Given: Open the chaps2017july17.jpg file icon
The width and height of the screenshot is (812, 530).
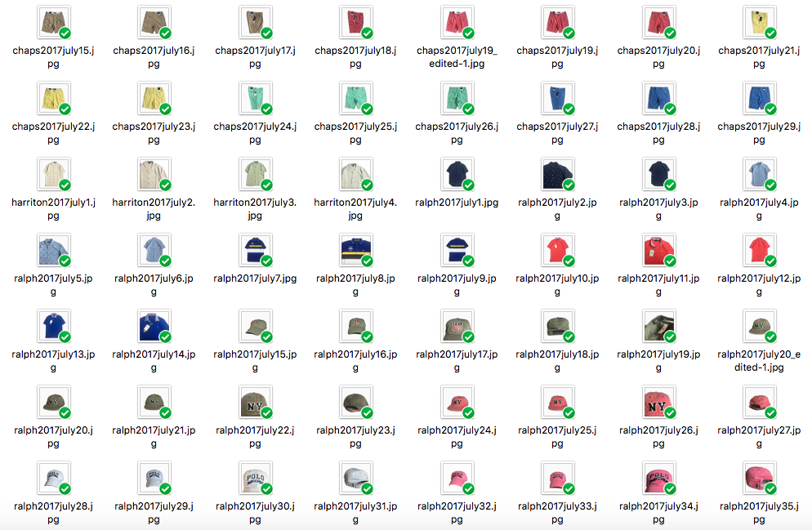Looking at the screenshot, I should 256,22.
